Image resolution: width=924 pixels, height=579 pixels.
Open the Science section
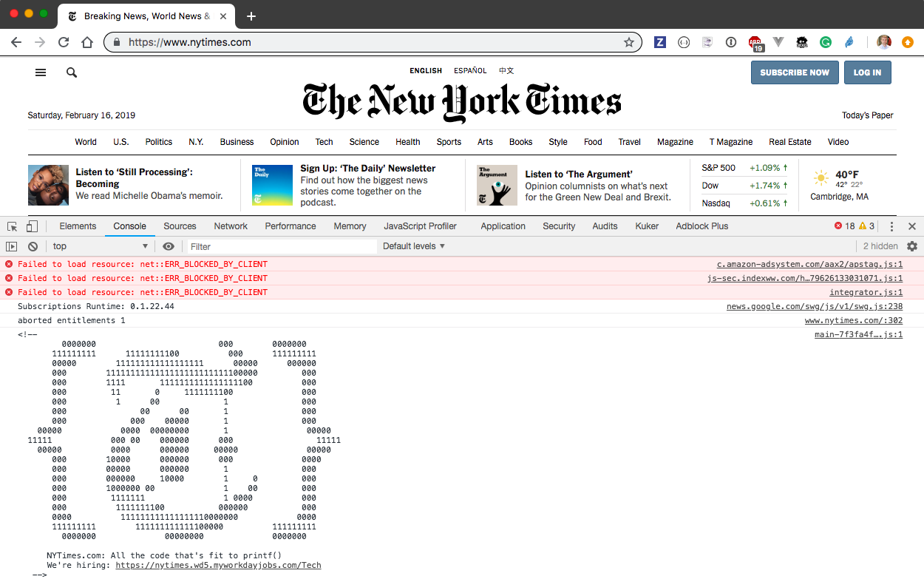coord(364,142)
